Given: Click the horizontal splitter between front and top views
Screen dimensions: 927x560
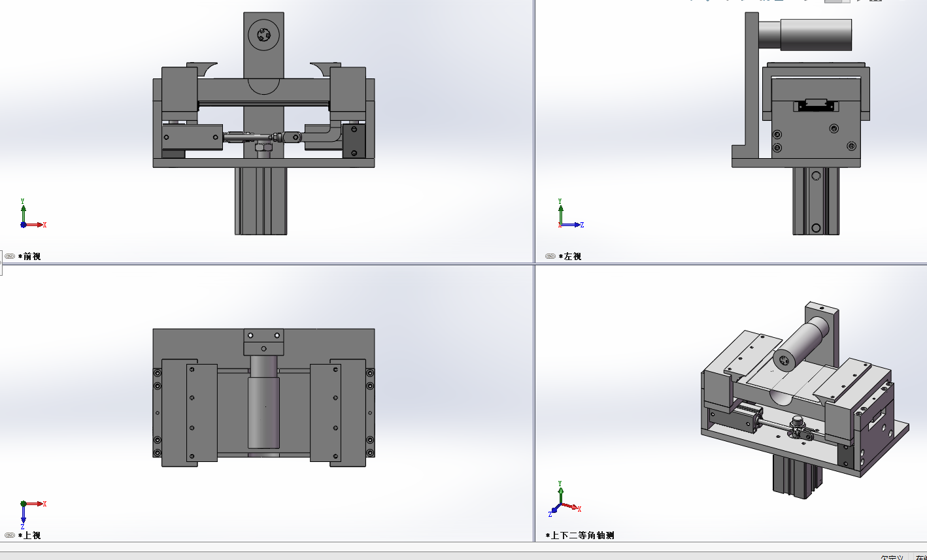Looking at the screenshot, I should pos(261,264).
